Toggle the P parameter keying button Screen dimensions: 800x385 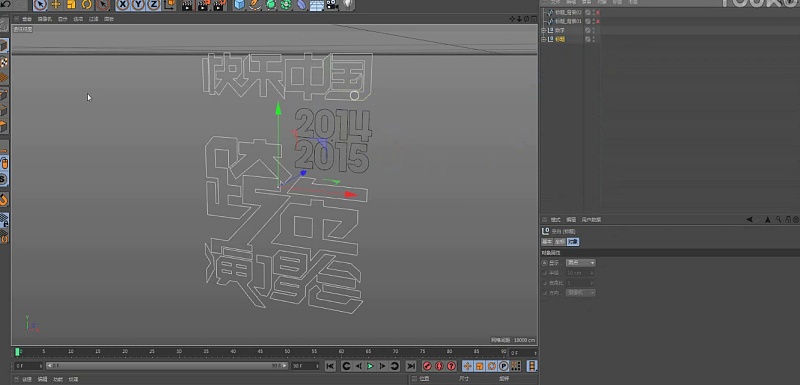(x=504, y=366)
